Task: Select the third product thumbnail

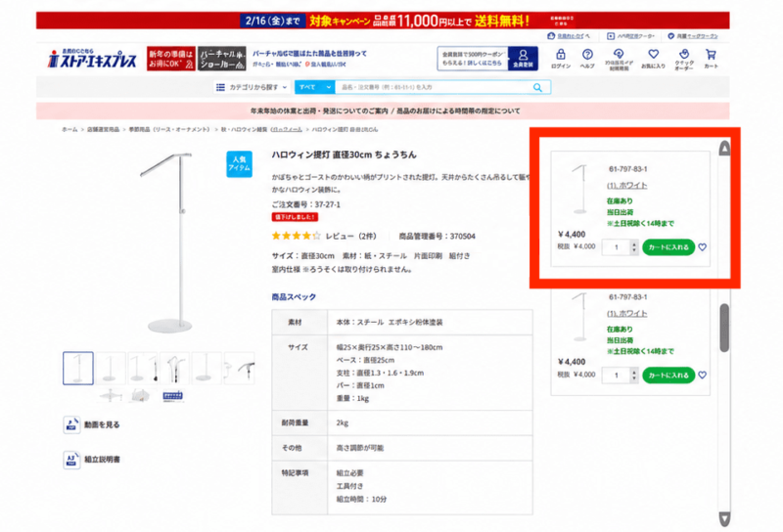Action: 143,369
